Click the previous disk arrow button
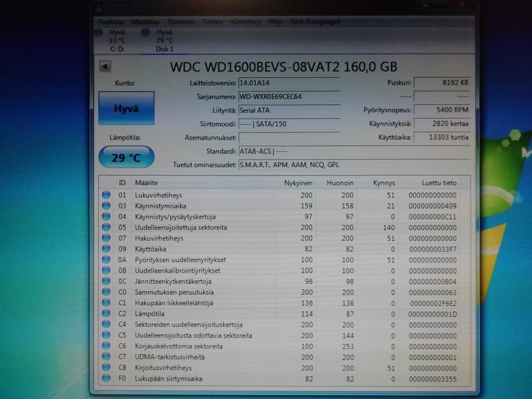The image size is (532, 399). [x=105, y=66]
